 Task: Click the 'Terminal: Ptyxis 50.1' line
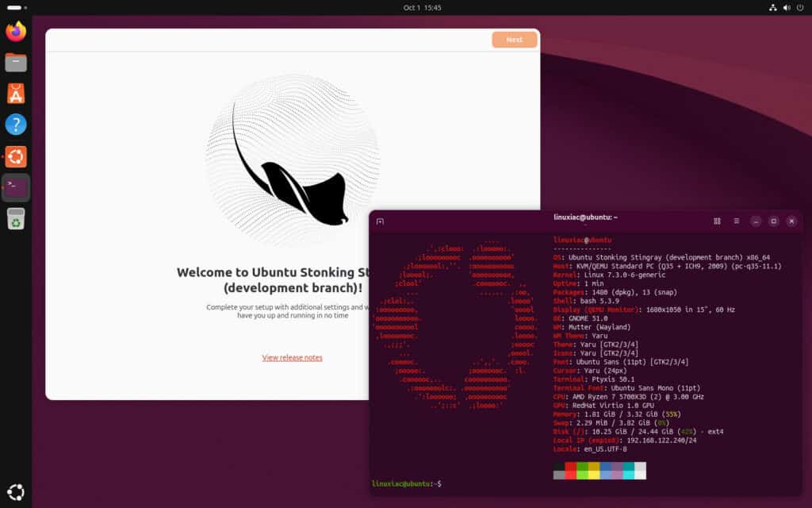[593, 379]
